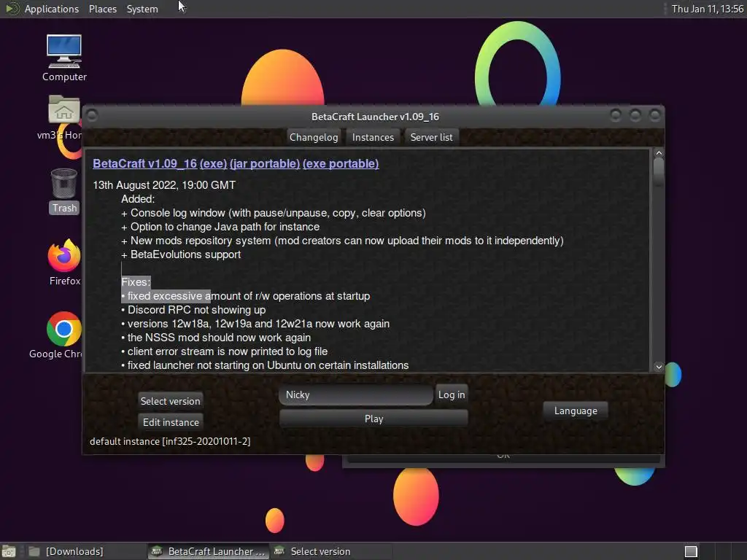Click the changelog scrollbar thumb
The image size is (747, 560).
[659, 171]
